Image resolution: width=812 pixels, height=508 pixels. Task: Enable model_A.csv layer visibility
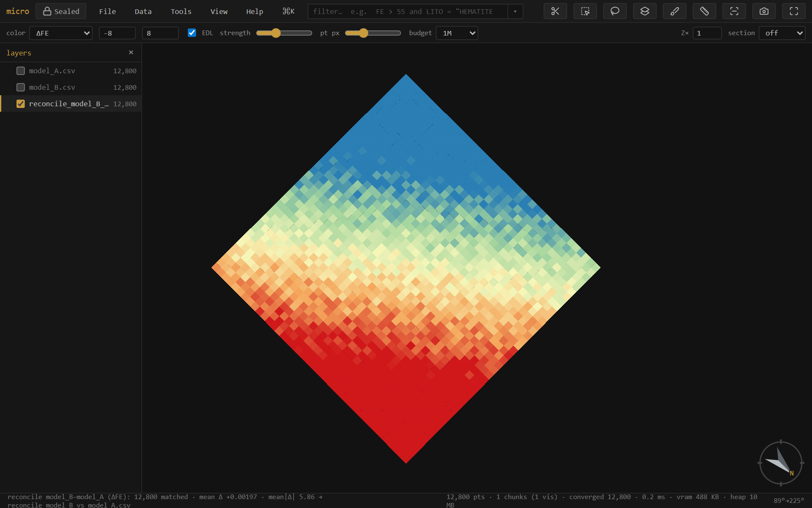[20, 71]
